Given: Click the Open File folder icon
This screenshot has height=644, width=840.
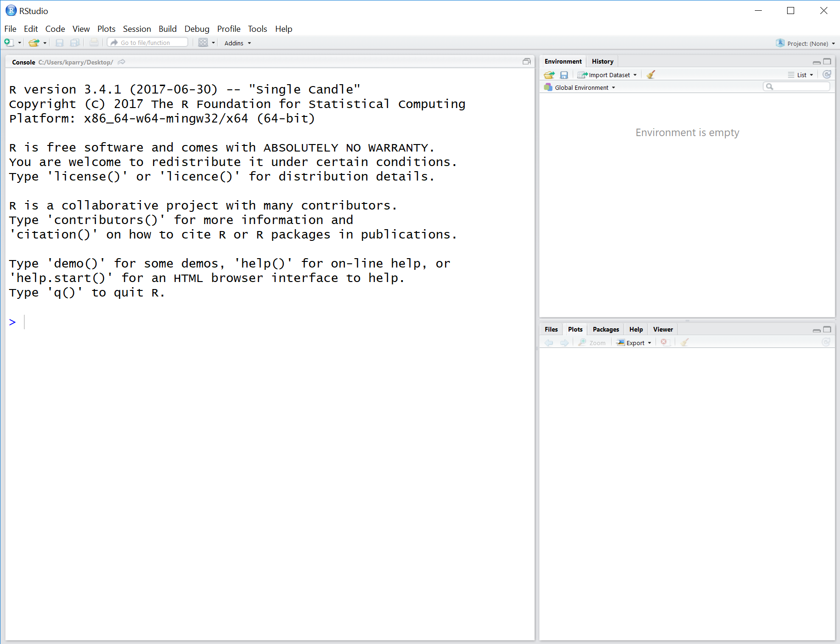Looking at the screenshot, I should pos(34,43).
